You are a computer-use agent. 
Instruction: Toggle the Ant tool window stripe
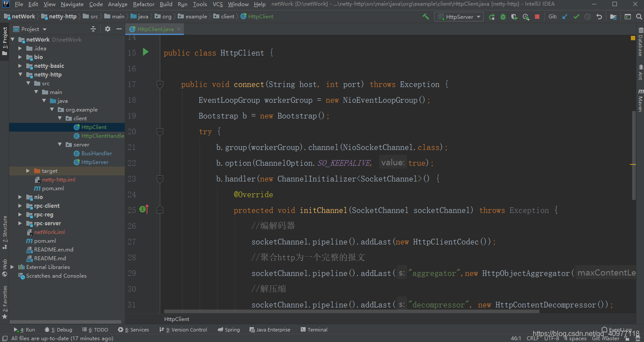tap(640, 72)
